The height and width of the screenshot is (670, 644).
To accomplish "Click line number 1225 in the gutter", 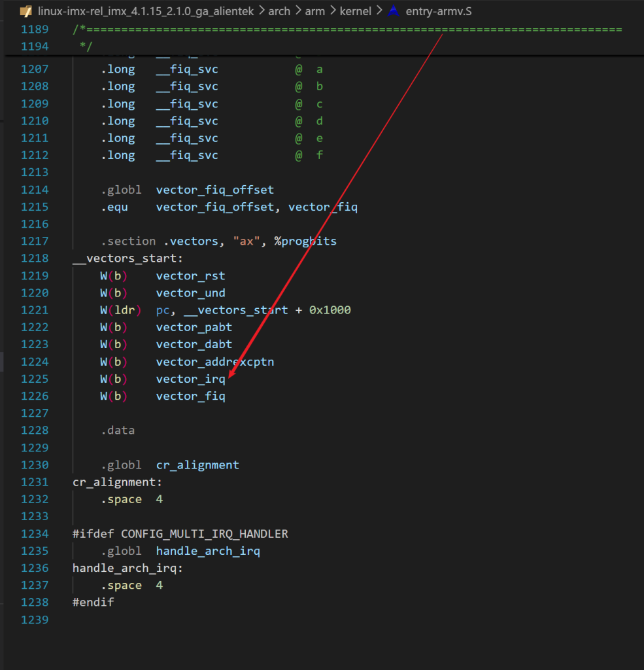I will [35, 379].
